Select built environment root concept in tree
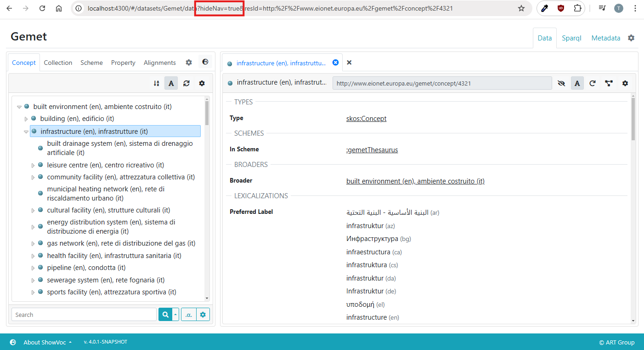644x350 pixels. click(102, 107)
